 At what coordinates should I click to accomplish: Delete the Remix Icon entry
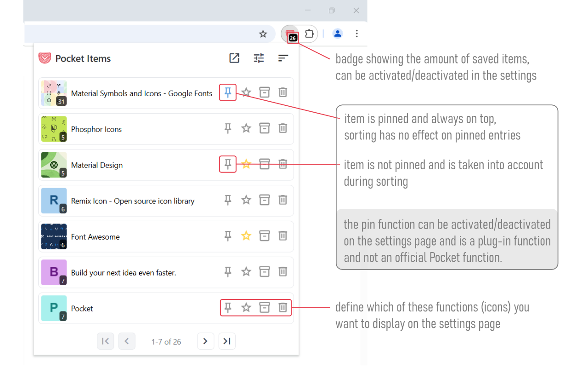point(283,200)
